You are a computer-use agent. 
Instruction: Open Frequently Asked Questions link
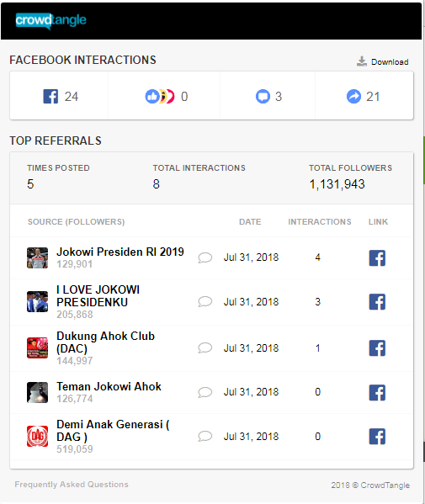pos(72,485)
